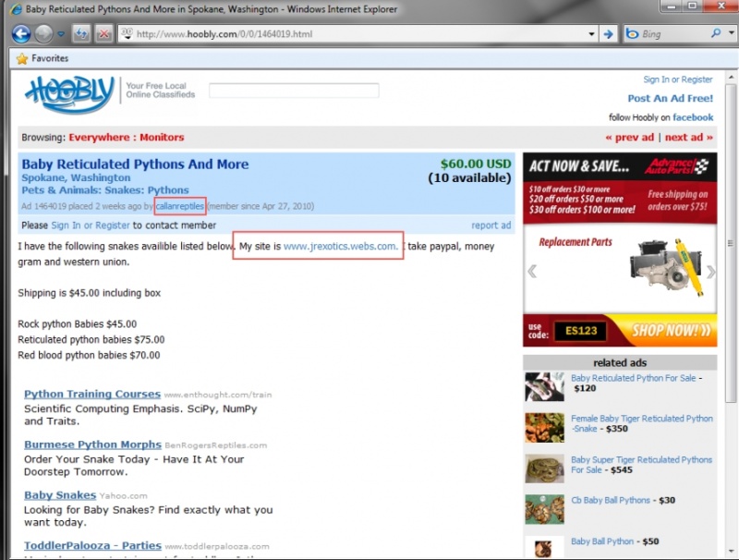739x560 pixels.
Task: Open Baby Reticulated Python For Sale ad
Action: pyautogui.click(x=633, y=378)
